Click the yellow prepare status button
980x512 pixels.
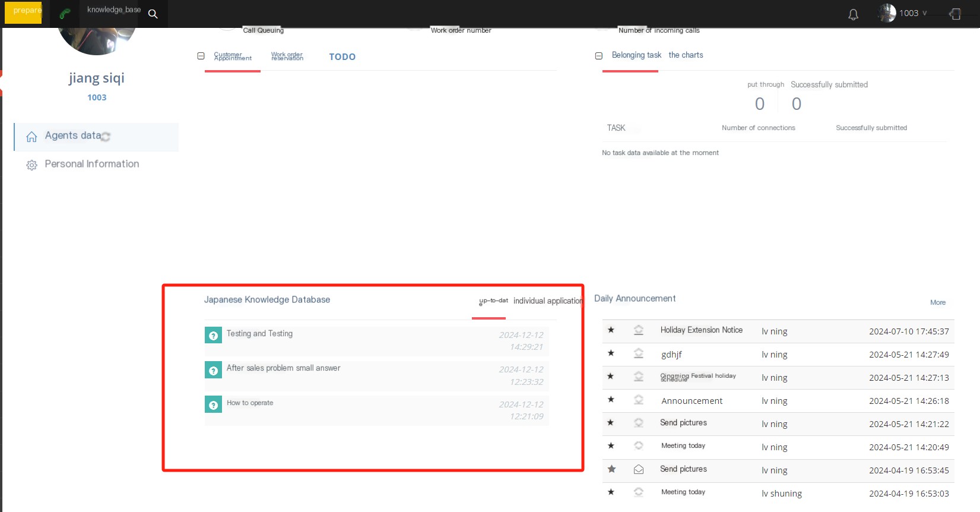[x=24, y=11]
